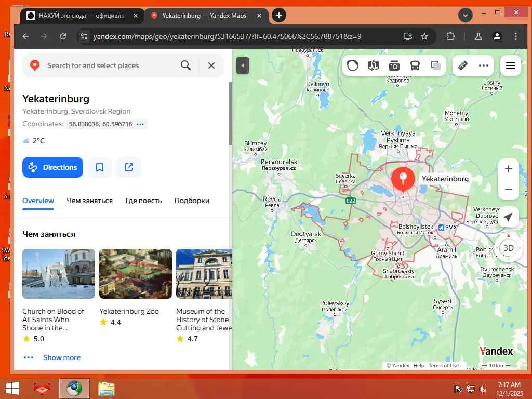Open Museum of History of Stone thumbnail

(x=204, y=274)
